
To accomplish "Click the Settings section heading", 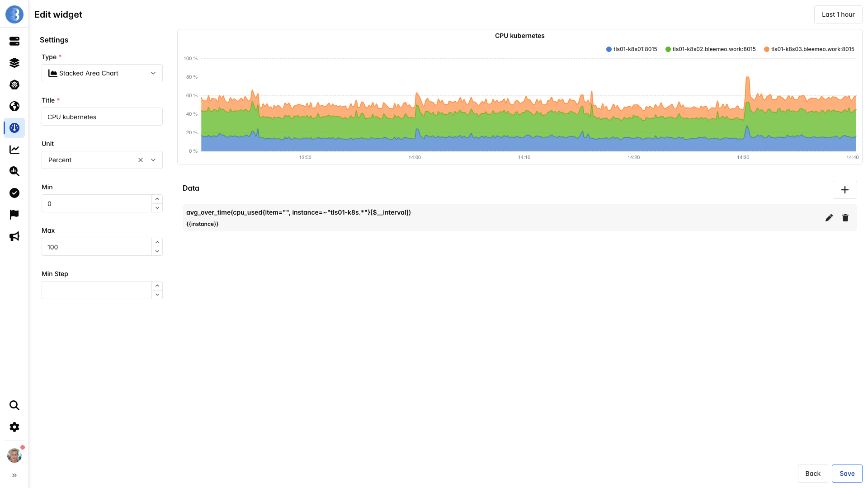I will tap(54, 40).
